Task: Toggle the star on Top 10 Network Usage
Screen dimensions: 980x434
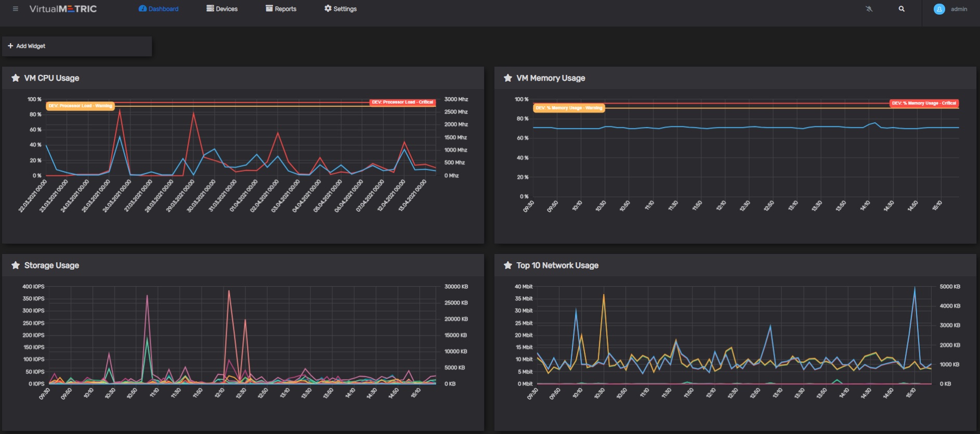Action: coord(508,265)
